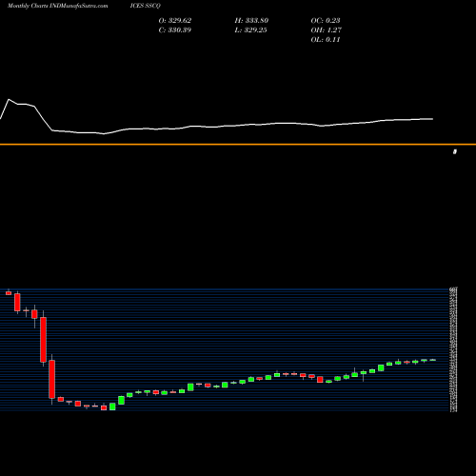Viewport: 476px width, 476px height.
Task: Click the open value O: 329.62
Action: [x=175, y=21]
